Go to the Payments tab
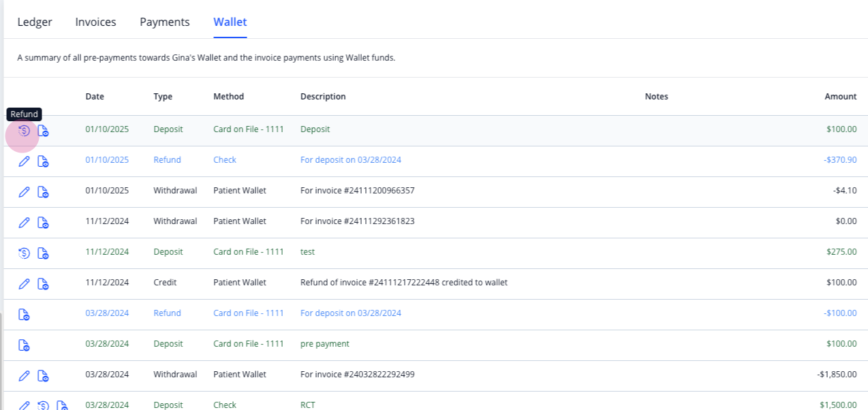The image size is (868, 410). 165,22
